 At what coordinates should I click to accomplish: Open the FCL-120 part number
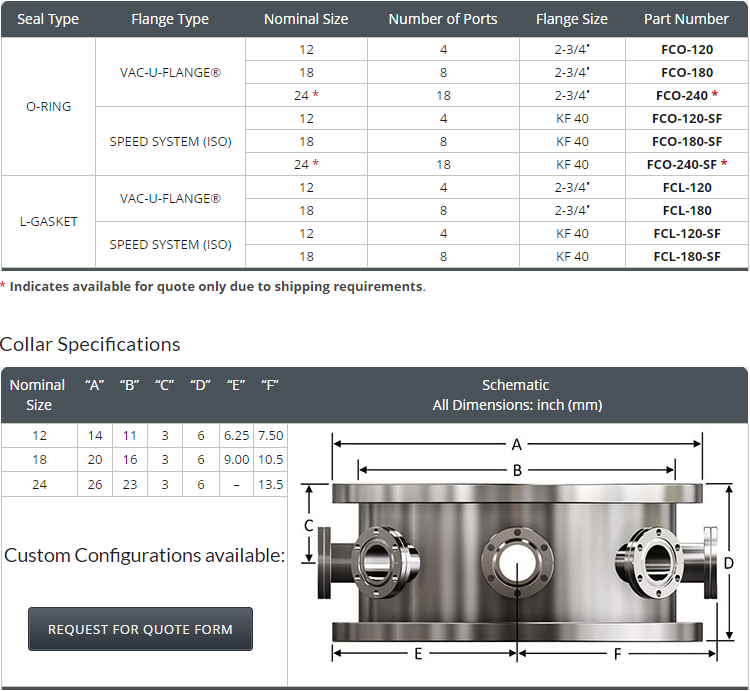686,187
